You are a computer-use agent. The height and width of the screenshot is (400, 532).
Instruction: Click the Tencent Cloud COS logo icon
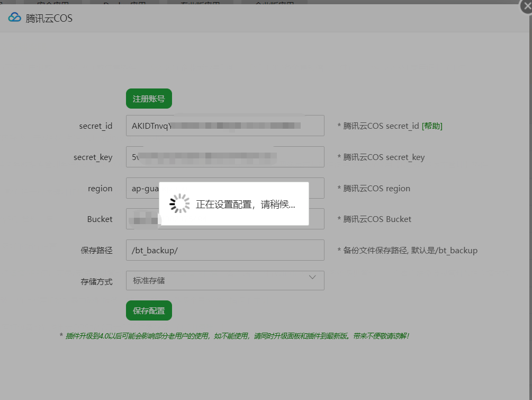click(15, 17)
